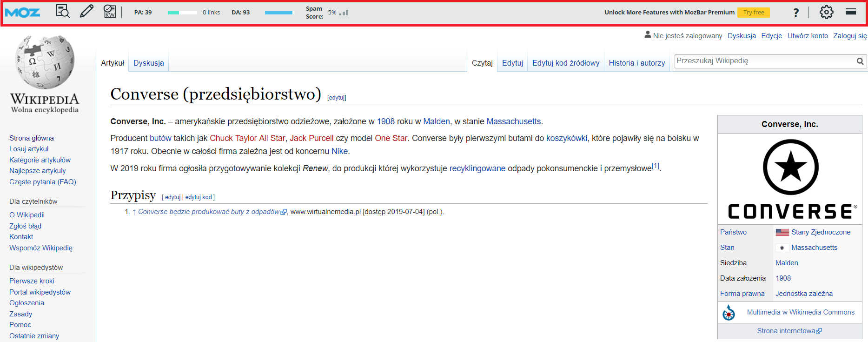Open the Historia i autorzy tab

637,63
